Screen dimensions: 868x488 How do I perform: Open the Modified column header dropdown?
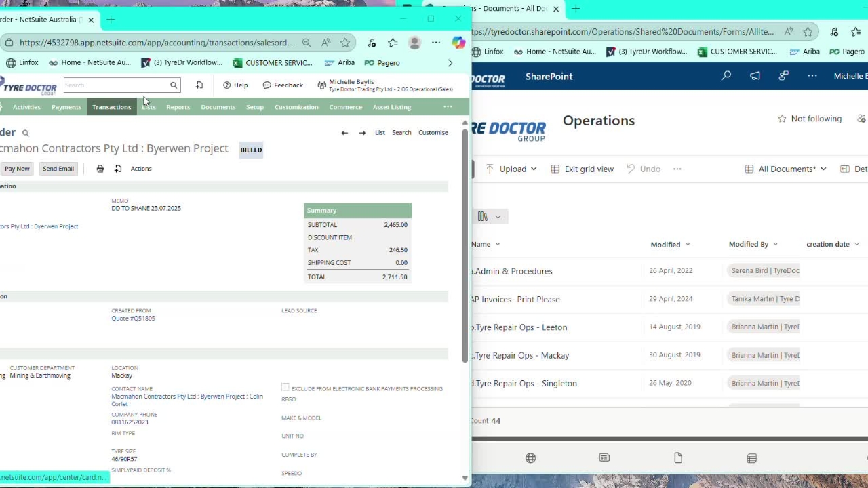click(x=688, y=245)
